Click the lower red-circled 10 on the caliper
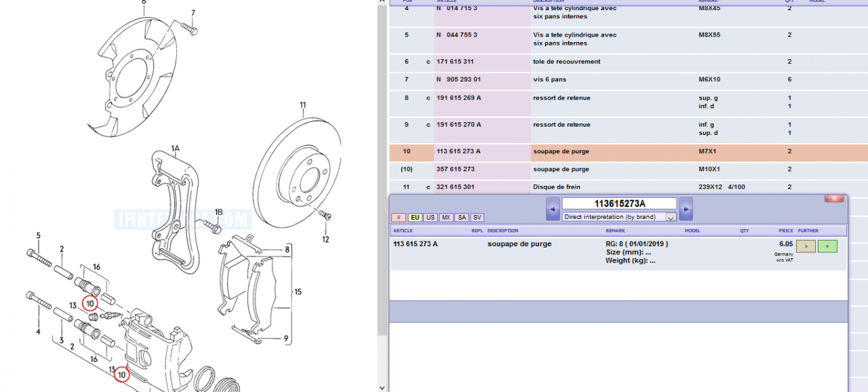 121,374
